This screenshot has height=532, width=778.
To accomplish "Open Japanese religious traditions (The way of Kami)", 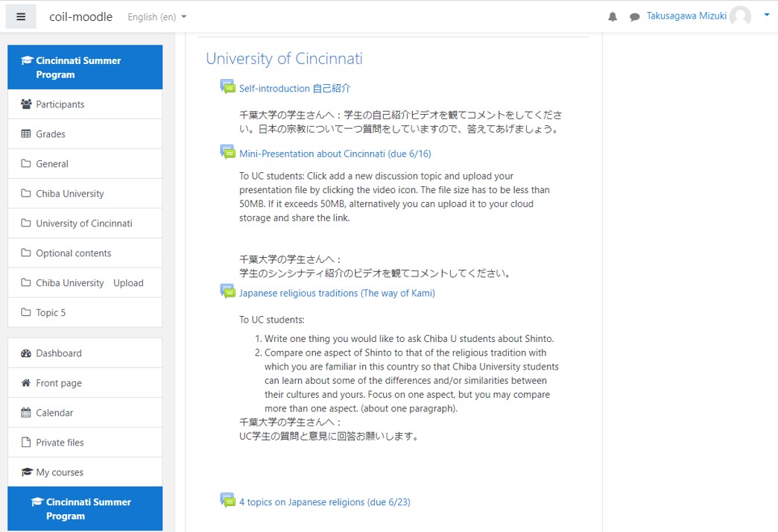I will click(337, 294).
